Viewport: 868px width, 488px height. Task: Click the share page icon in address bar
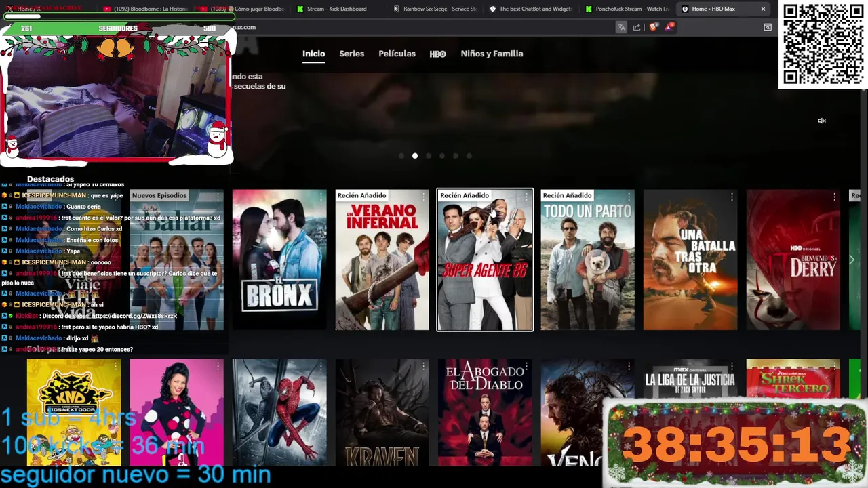click(637, 27)
